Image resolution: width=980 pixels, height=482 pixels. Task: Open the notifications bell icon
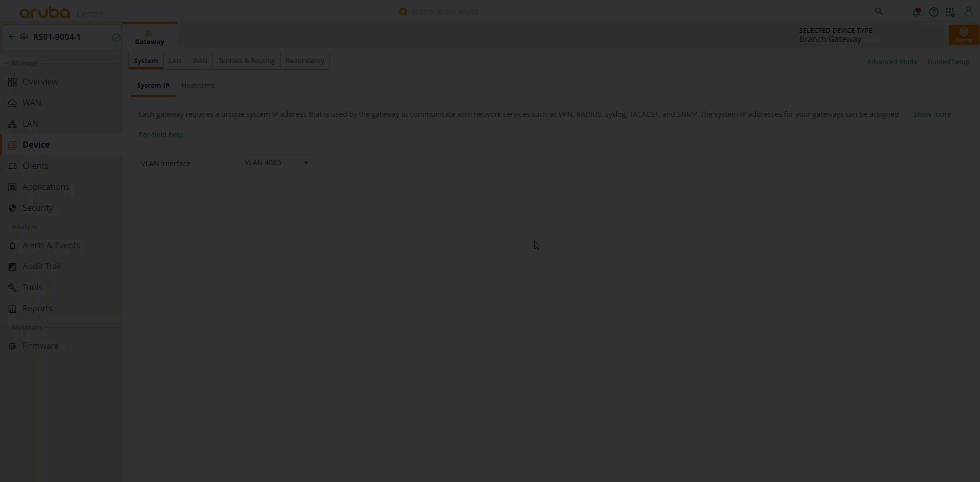[916, 12]
